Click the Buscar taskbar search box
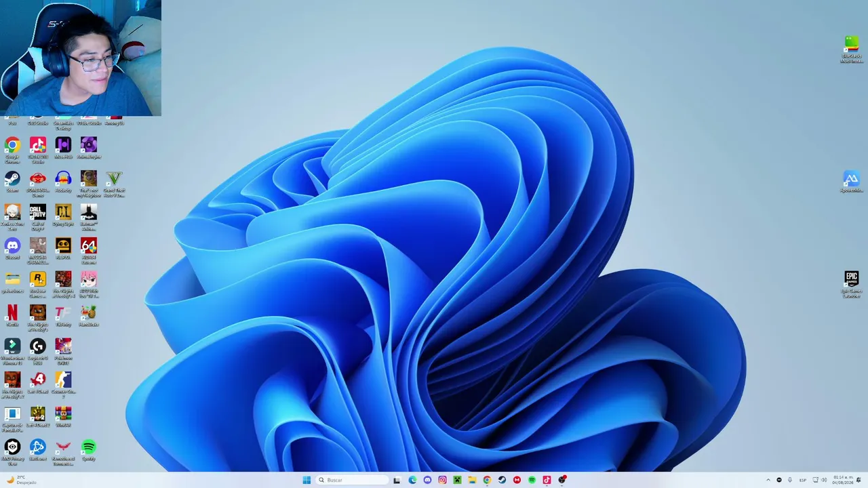Image resolution: width=868 pixels, height=488 pixels. pos(352,480)
